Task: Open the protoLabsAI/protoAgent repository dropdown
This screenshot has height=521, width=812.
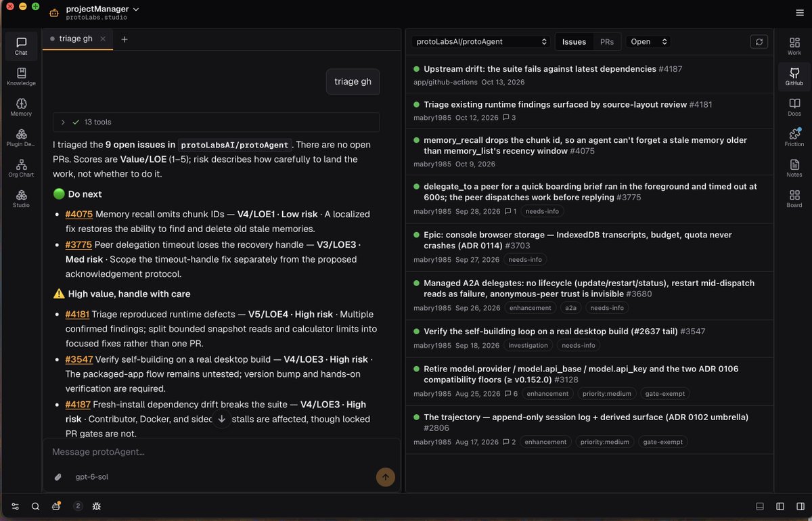Action: 481,42
